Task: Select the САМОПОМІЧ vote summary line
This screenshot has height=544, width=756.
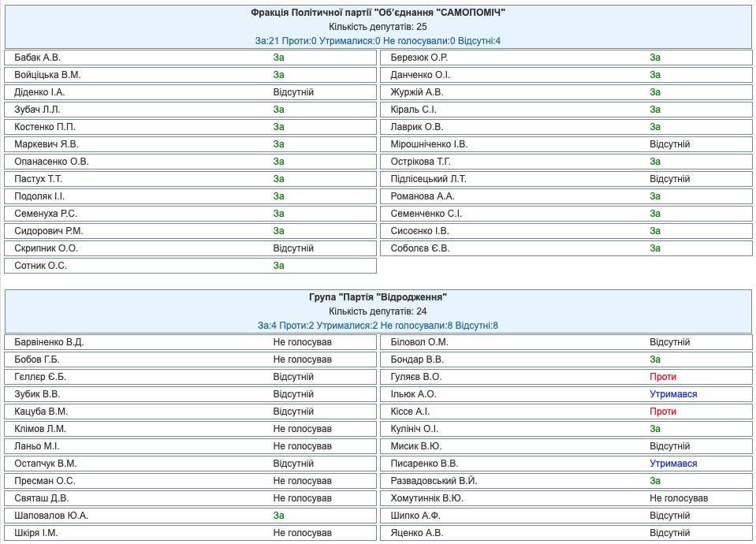Action: 378,41
